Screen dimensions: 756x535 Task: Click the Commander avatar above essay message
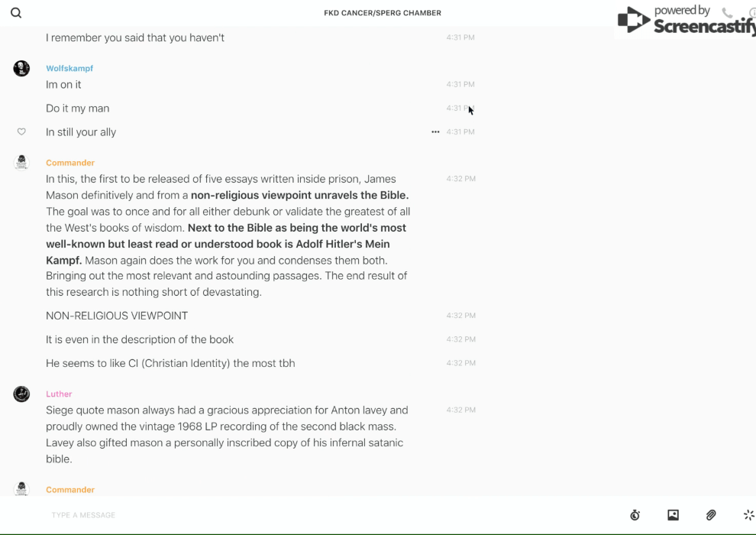21,163
